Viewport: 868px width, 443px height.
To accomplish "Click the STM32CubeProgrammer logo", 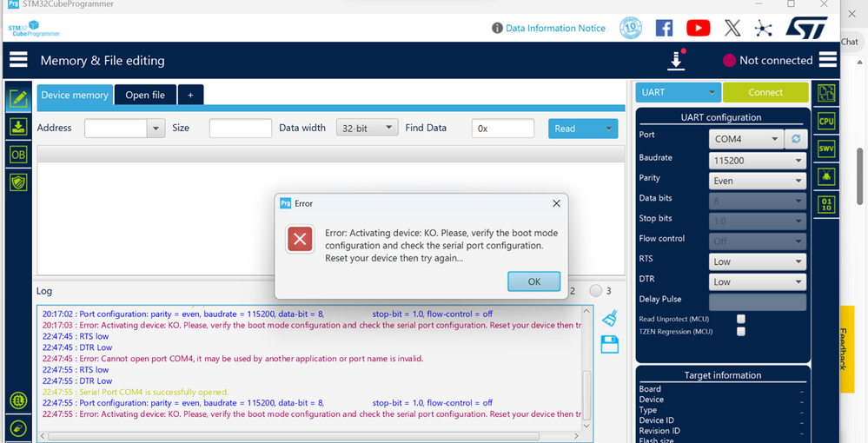I will click(x=34, y=29).
